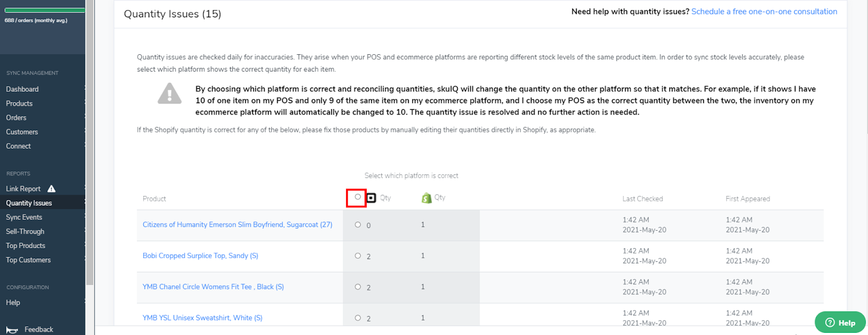Click the Shopify bag icon
This screenshot has height=335, width=868.
[x=426, y=198]
